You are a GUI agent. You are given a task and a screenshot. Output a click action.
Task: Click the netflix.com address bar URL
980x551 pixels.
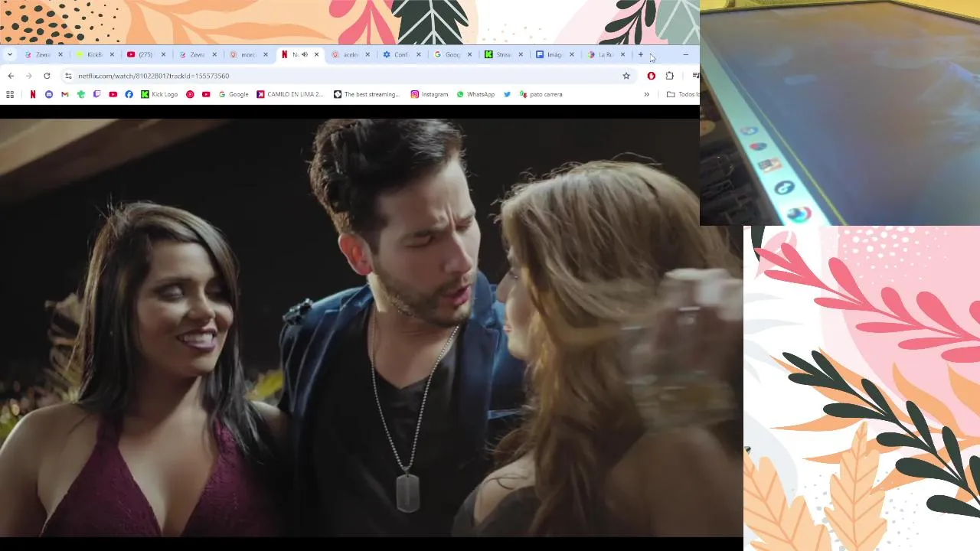pyautogui.click(x=153, y=76)
